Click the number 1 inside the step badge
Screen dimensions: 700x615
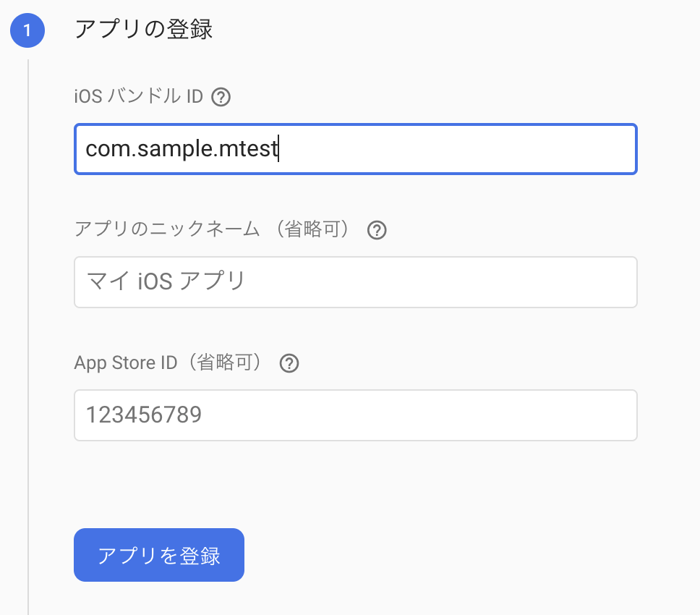[27, 30]
